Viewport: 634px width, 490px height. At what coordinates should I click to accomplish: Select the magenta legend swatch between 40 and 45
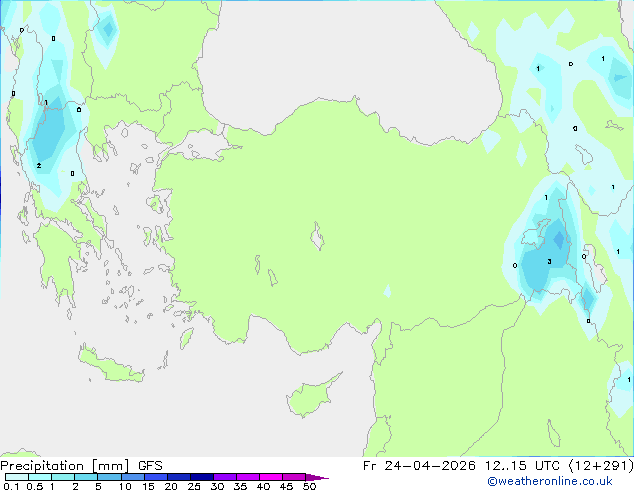(x=271, y=477)
